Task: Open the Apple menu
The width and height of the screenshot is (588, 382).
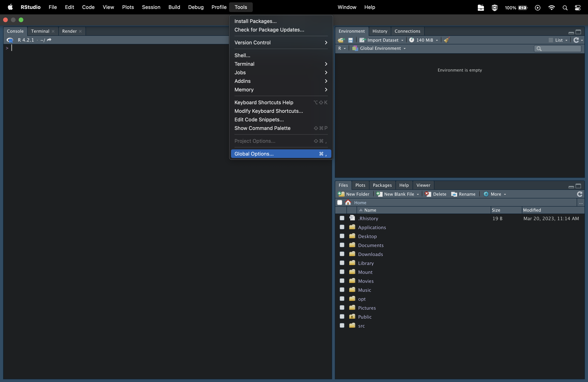Action: pyautogui.click(x=10, y=7)
